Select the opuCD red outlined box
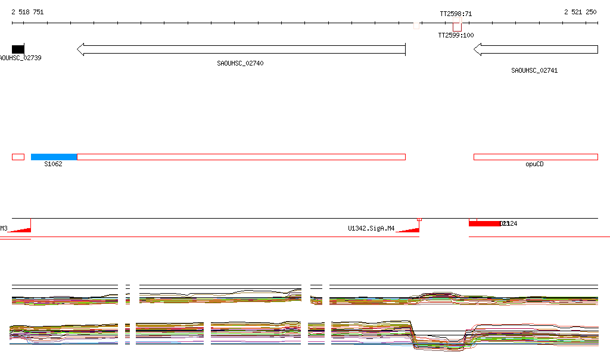Viewport: 610px width, 364px height. point(536,157)
